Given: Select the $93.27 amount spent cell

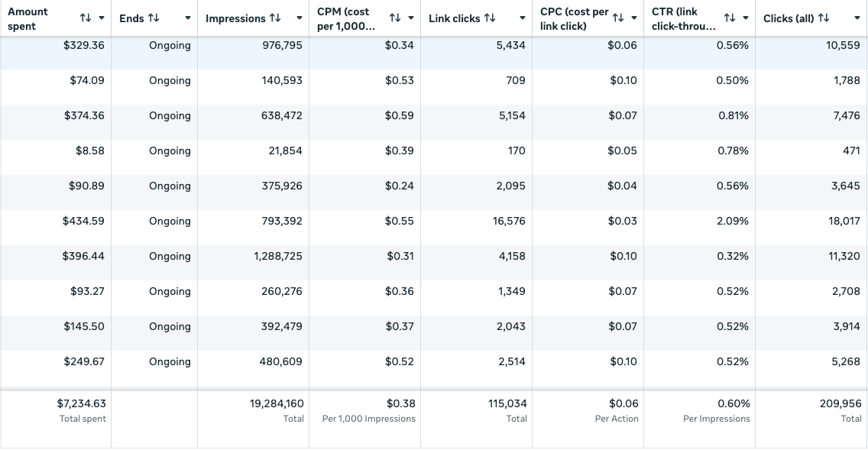Looking at the screenshot, I should click(x=87, y=291).
